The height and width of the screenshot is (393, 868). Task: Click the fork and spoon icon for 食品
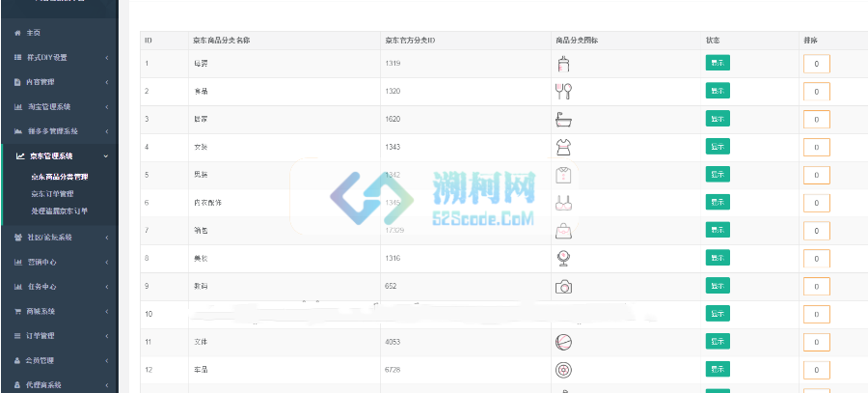tap(563, 92)
